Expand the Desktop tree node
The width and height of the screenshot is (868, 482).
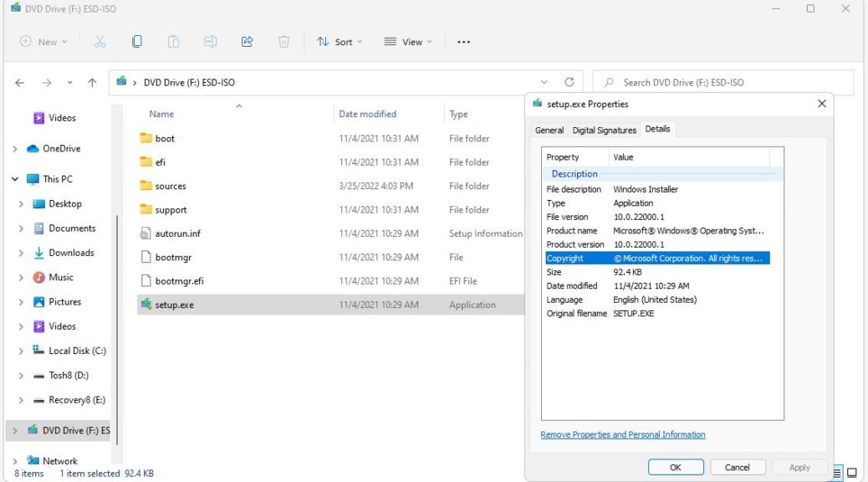pyautogui.click(x=21, y=204)
